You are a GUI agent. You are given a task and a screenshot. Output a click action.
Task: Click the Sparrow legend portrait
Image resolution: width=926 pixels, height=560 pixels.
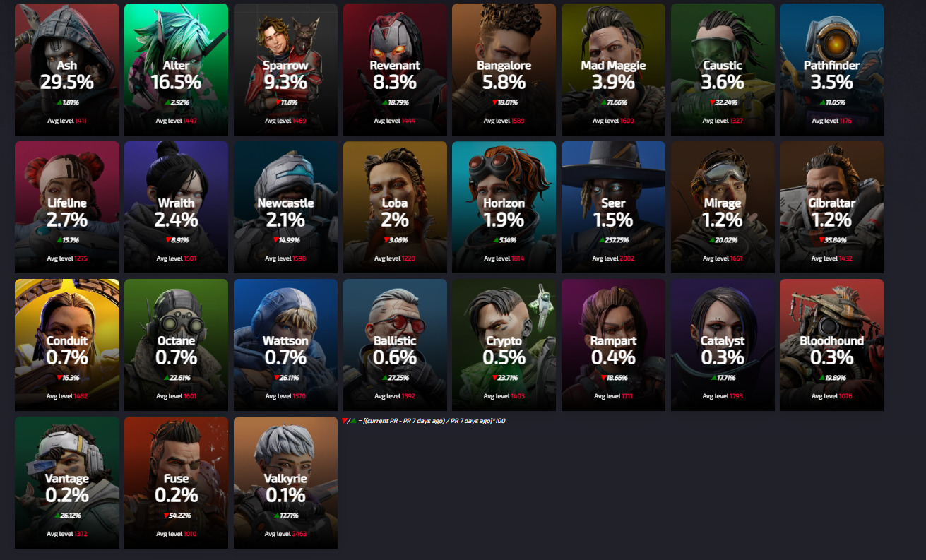click(285, 69)
